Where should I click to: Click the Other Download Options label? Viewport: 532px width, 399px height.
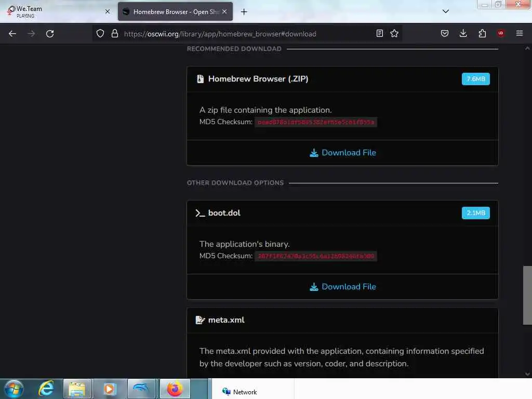235,183
